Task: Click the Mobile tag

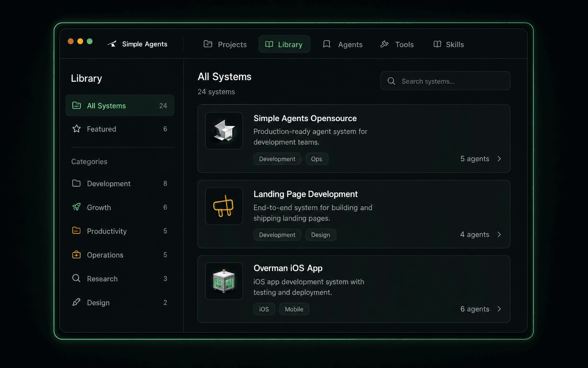Action: tap(294, 309)
